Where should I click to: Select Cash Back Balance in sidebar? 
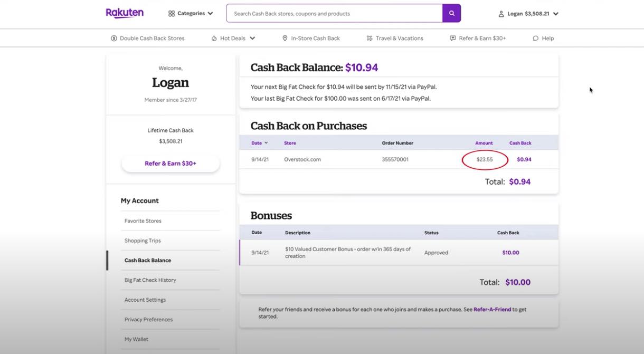(x=148, y=260)
